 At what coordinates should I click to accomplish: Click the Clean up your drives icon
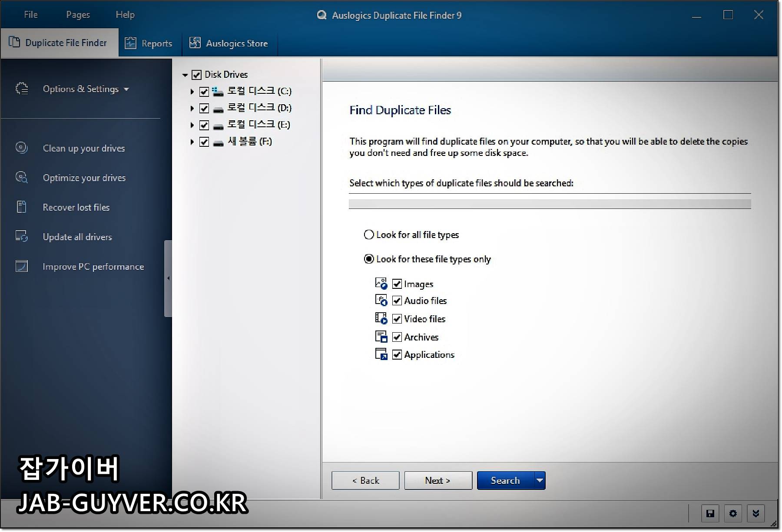tap(21, 148)
